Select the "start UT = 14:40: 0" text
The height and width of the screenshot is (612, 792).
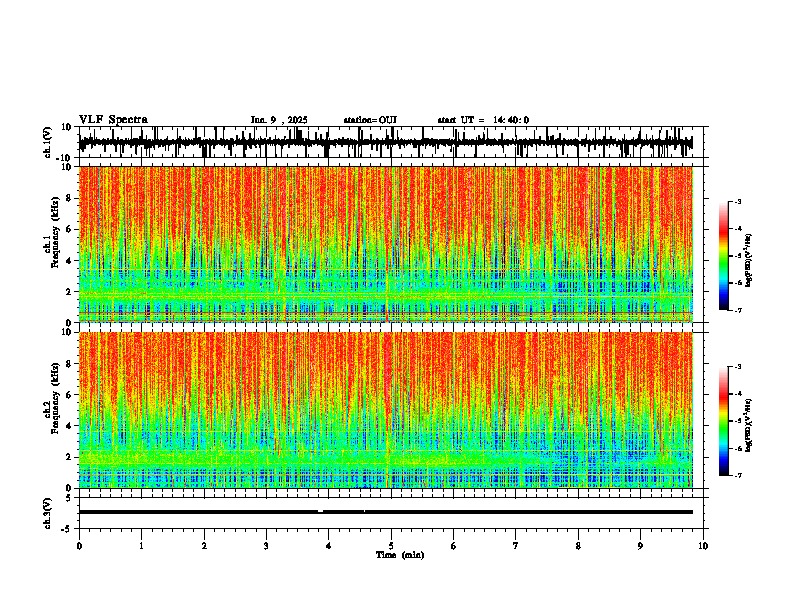pos(483,120)
